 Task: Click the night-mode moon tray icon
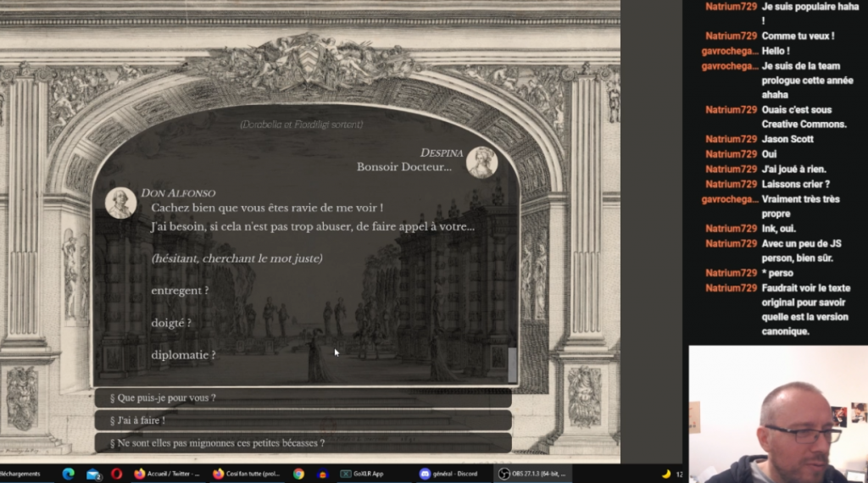[x=666, y=474]
